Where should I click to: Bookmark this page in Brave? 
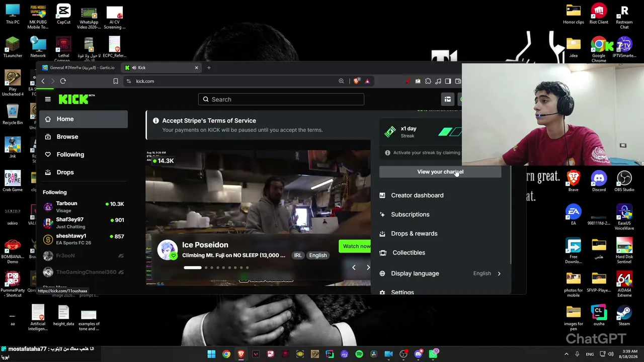[x=116, y=81]
